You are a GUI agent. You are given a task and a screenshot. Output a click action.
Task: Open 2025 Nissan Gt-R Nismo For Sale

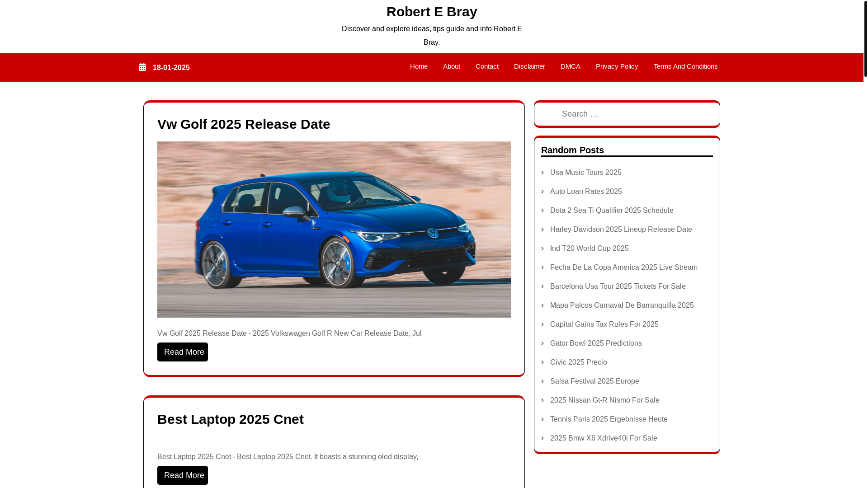point(604,400)
